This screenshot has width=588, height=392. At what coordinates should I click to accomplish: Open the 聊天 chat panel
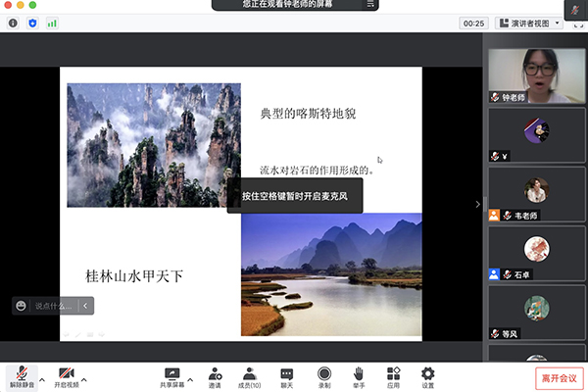[x=287, y=377]
